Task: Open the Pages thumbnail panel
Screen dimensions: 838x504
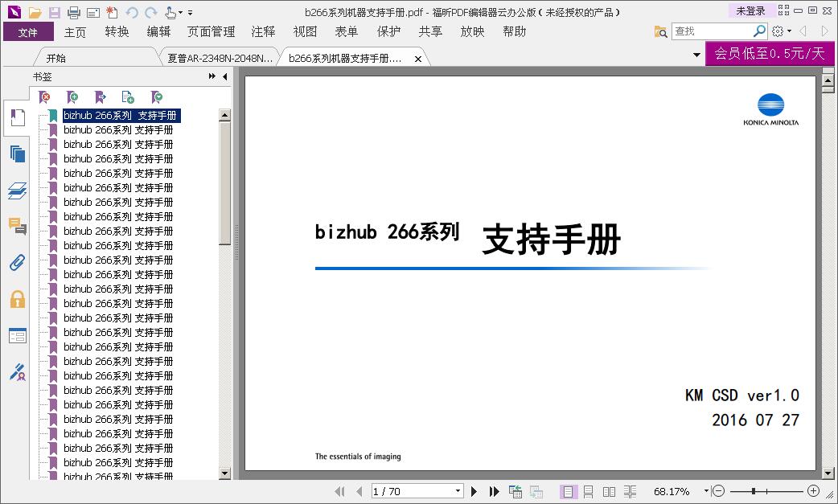Action: pyautogui.click(x=17, y=154)
